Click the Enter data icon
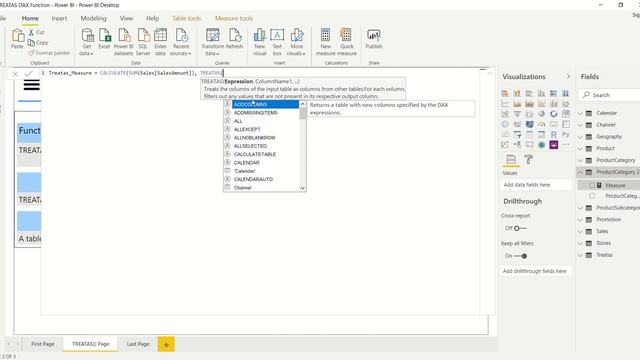Screen dimensions: 640x360 click(x=160, y=42)
